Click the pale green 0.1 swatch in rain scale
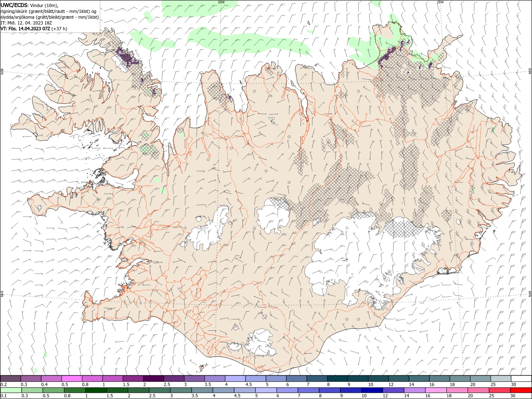The image size is (532, 399). 11,390
